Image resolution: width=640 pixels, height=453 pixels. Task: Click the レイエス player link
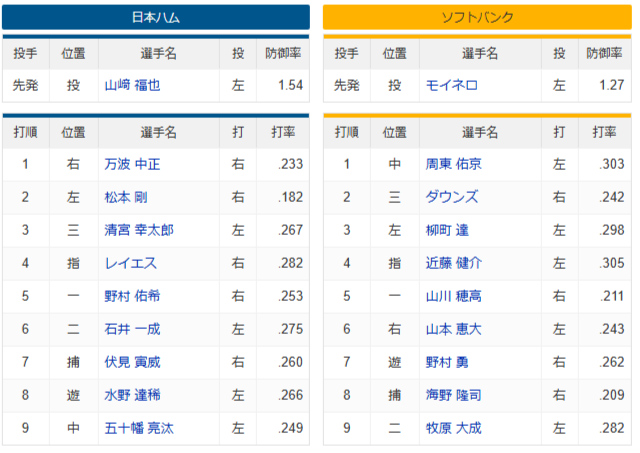pos(130,263)
